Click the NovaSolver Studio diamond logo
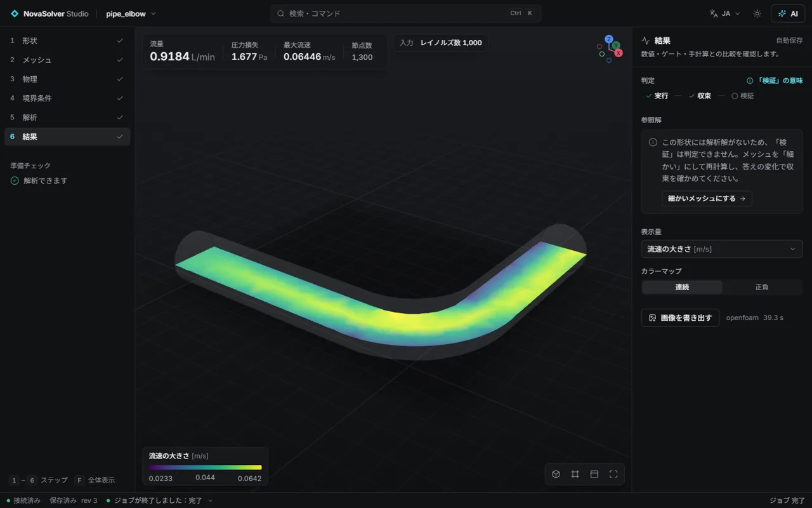812x508 pixels. tap(15, 13)
